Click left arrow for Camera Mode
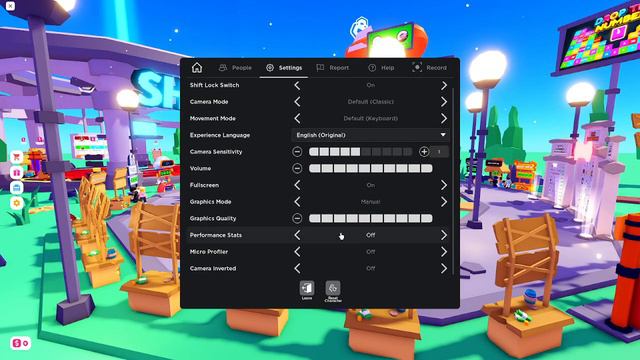This screenshot has width=640, height=360. (297, 102)
